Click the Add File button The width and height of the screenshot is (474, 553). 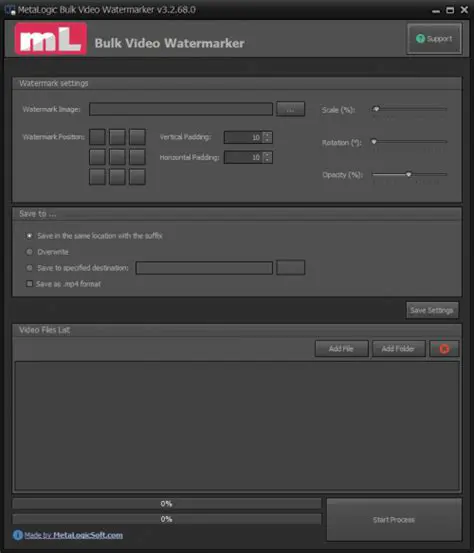click(x=341, y=349)
